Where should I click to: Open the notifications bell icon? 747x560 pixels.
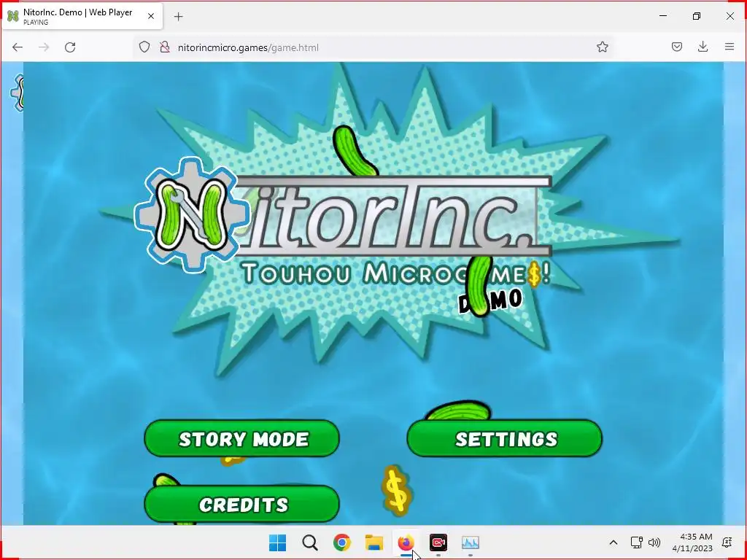(x=727, y=542)
